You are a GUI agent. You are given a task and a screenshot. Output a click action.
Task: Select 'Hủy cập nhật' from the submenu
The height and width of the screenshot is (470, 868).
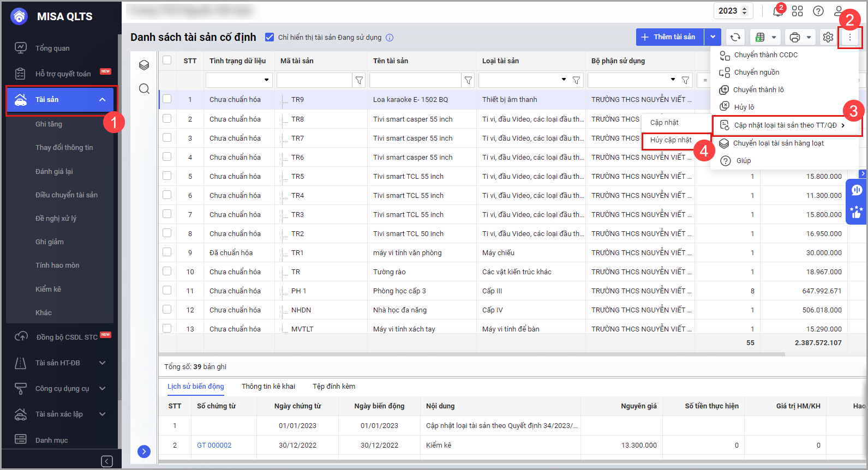coord(671,140)
